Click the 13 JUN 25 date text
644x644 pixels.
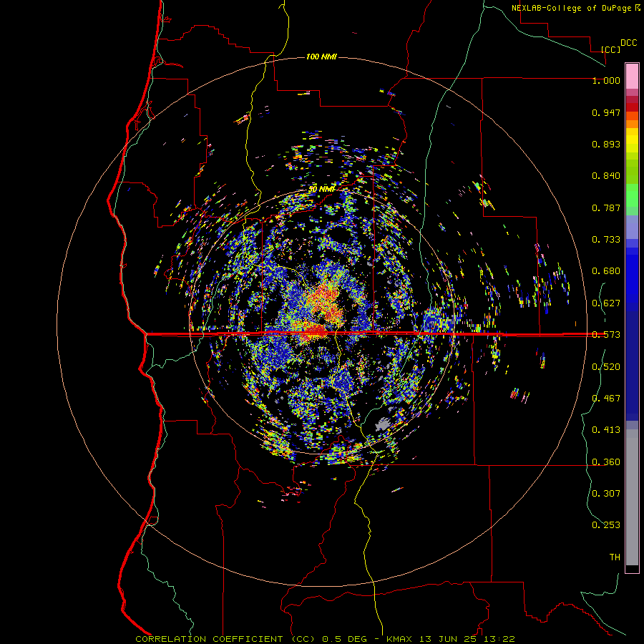tap(449, 639)
